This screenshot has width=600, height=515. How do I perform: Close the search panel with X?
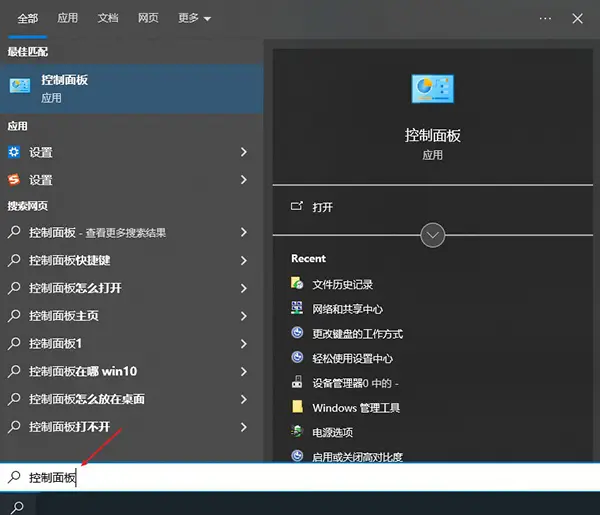point(577,18)
